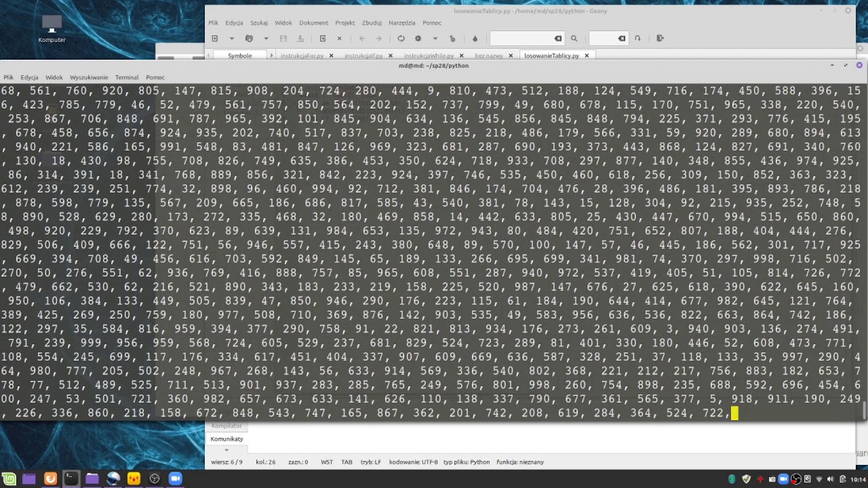868x488 pixels.
Task: Click the build gear icon in Geany toolbar
Action: pyautogui.click(x=418, y=39)
